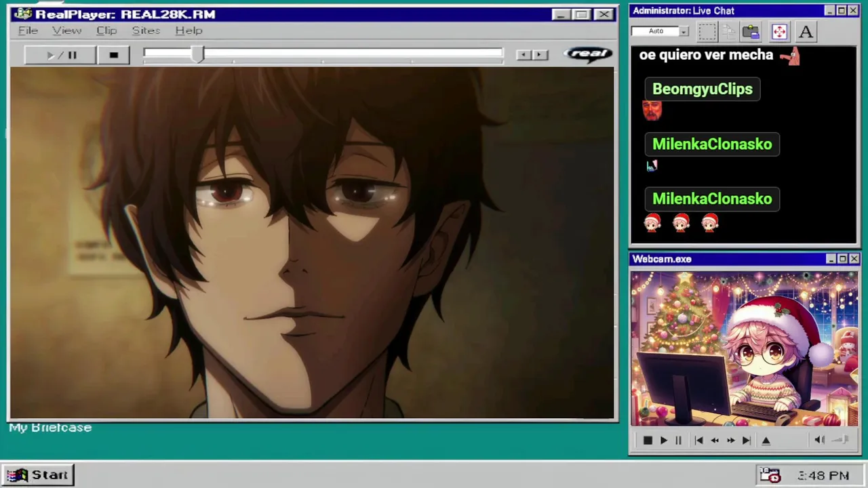The height and width of the screenshot is (488, 868).
Task: Click the RealPlayer previous clip arrow
Action: [524, 55]
